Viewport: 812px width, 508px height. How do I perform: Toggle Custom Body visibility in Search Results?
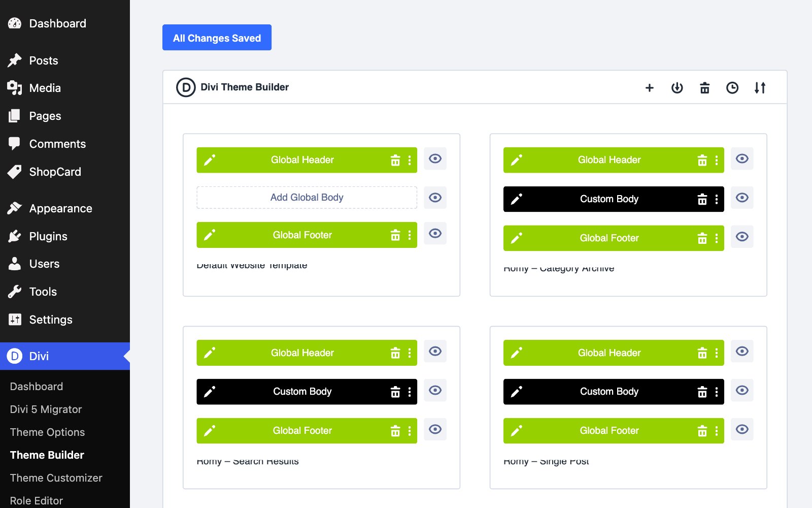click(x=435, y=390)
